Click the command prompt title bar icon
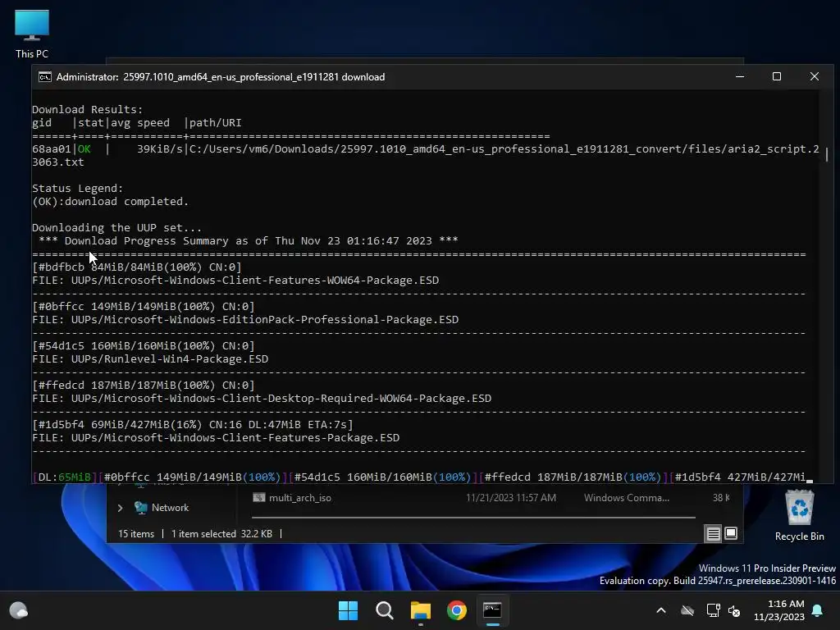Screen dimensions: 840x630 (45, 77)
